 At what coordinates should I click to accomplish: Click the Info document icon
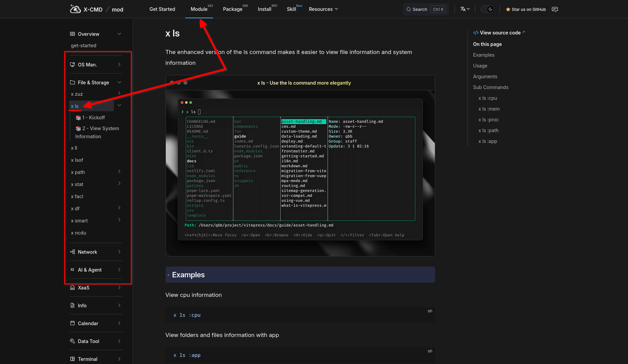(72, 305)
